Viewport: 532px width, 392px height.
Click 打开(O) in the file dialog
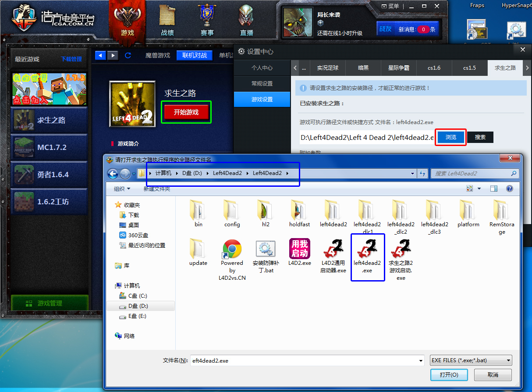(x=449, y=375)
